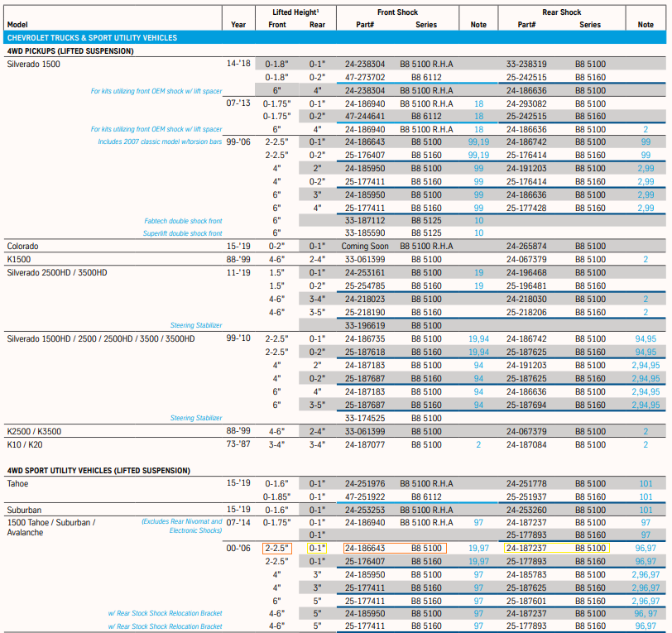
Task: Click rear part number '25-251937'
Action: pyautogui.click(x=526, y=497)
